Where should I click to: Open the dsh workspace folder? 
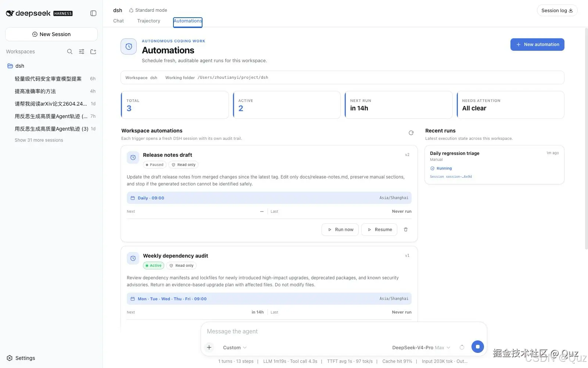[x=51, y=66]
